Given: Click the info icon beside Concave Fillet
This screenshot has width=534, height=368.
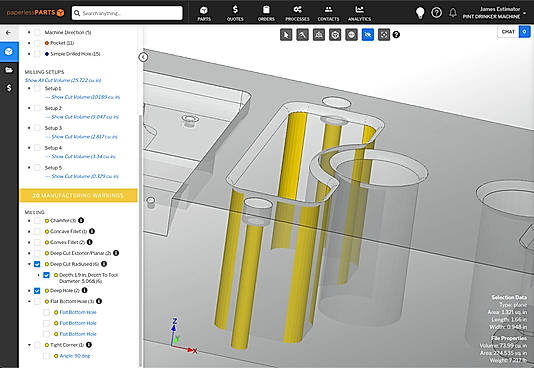Looking at the screenshot, I should [x=92, y=231].
